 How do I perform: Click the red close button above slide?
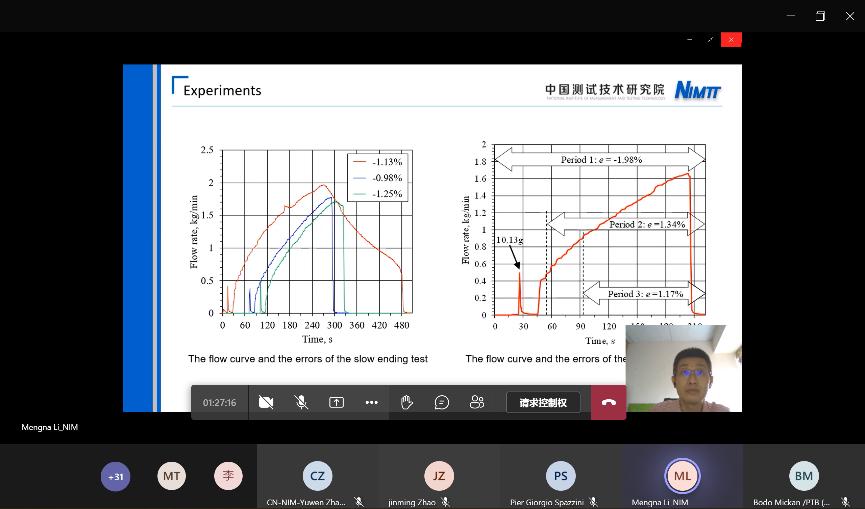pos(731,39)
